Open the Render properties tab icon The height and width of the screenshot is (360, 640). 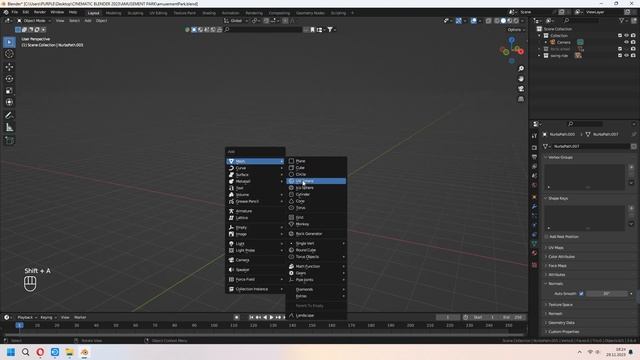click(x=534, y=148)
